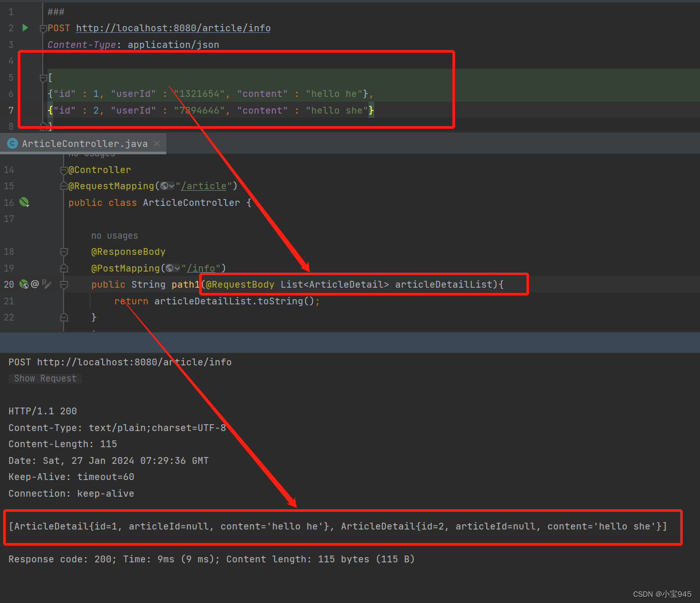Click the ArticleDetail response body line
Screen dimensions: 700x603
[x=338, y=526]
